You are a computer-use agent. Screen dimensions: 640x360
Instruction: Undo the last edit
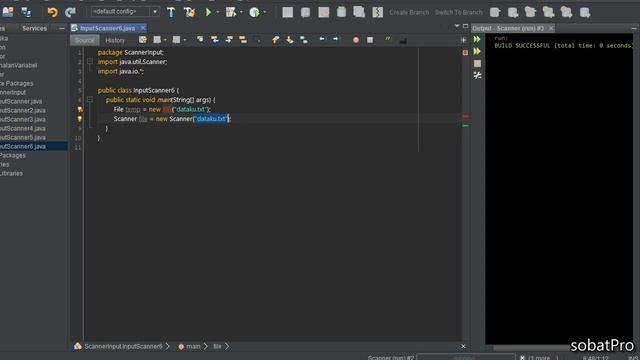tap(52, 12)
